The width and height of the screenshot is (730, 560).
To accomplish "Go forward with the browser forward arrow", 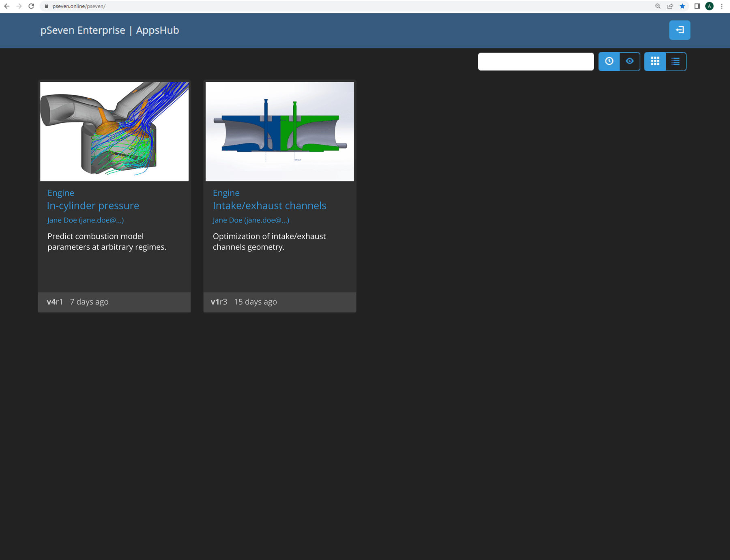I will tap(19, 6).
